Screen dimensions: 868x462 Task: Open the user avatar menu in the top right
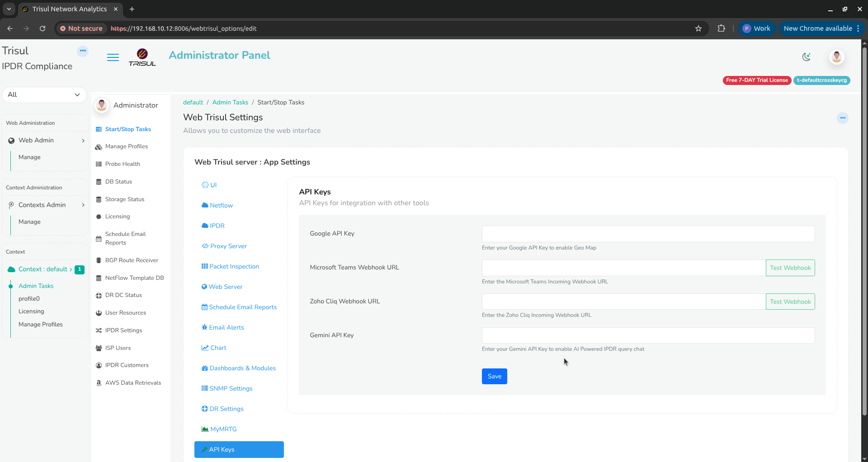click(x=837, y=57)
